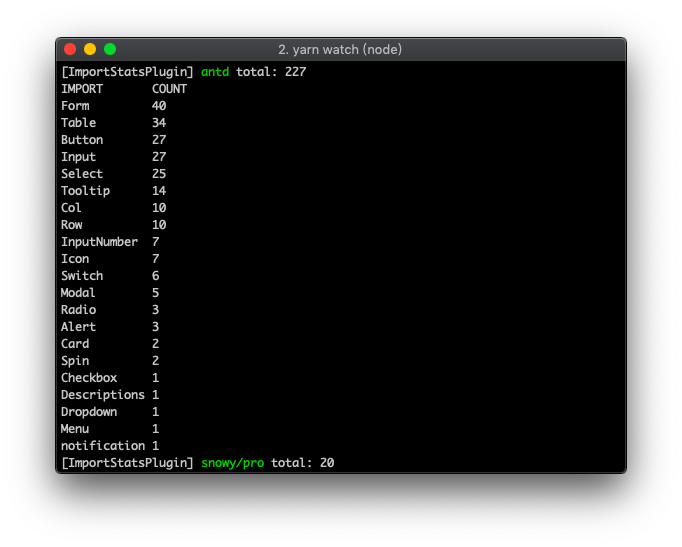Click the 'total: 20' text
This screenshot has width=682, height=547.
click(302, 463)
